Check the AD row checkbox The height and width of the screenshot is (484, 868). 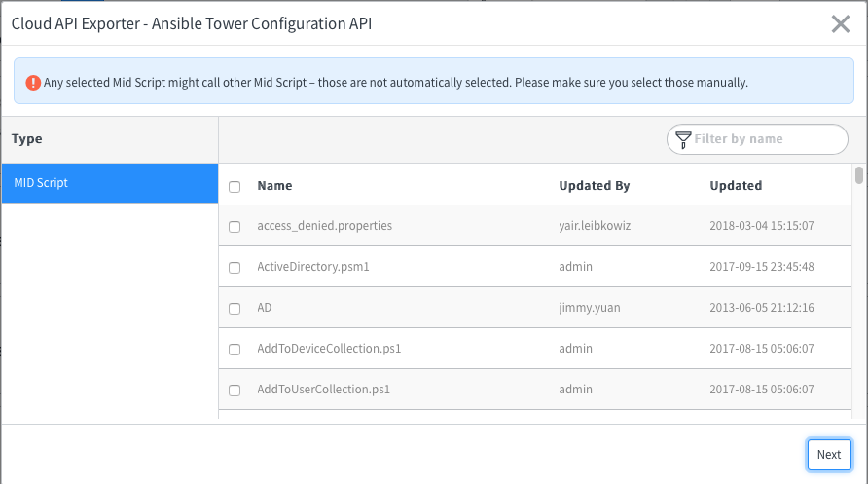pyautogui.click(x=235, y=309)
